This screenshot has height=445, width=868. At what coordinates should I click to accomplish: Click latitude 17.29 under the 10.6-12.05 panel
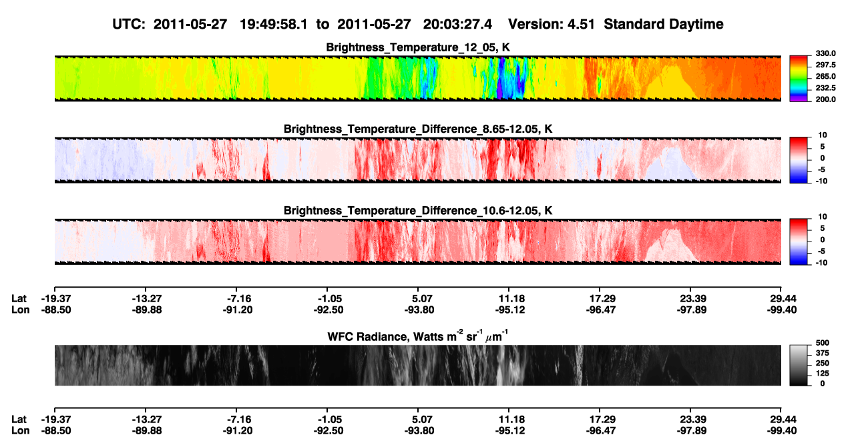coord(600,298)
